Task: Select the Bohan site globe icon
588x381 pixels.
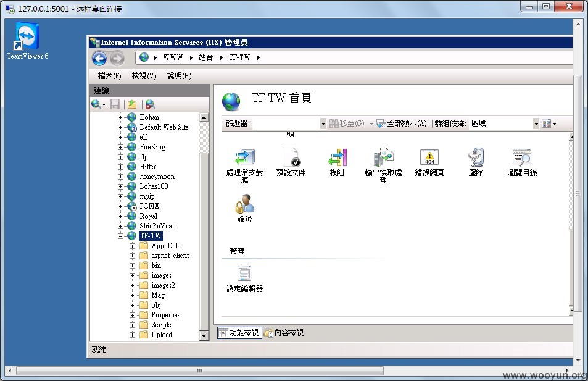Action: point(132,117)
